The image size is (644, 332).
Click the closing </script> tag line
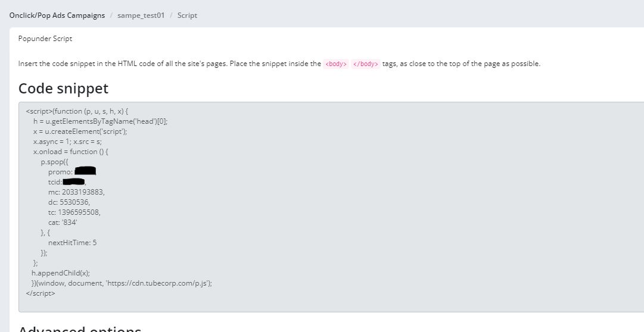(x=41, y=293)
